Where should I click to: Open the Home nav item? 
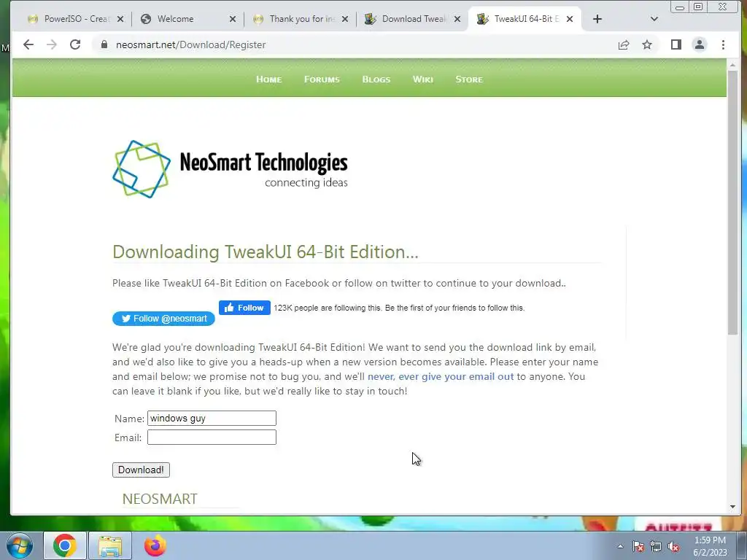pos(268,79)
